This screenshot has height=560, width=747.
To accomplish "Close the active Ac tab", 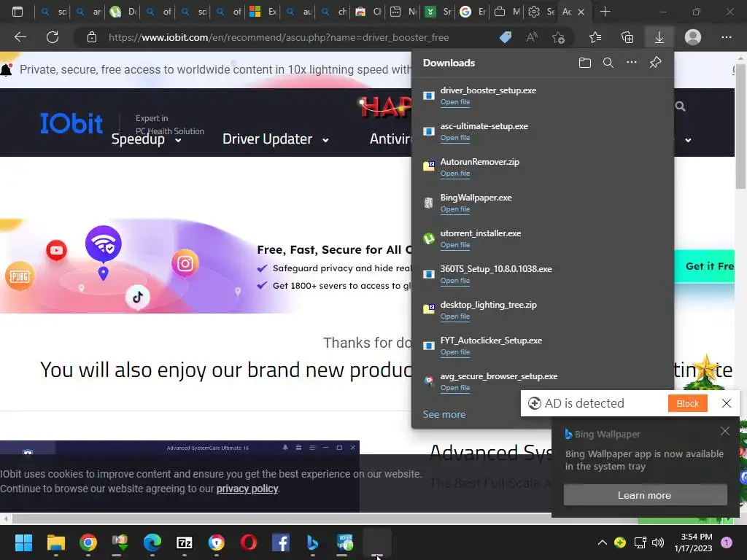I will click(x=581, y=12).
